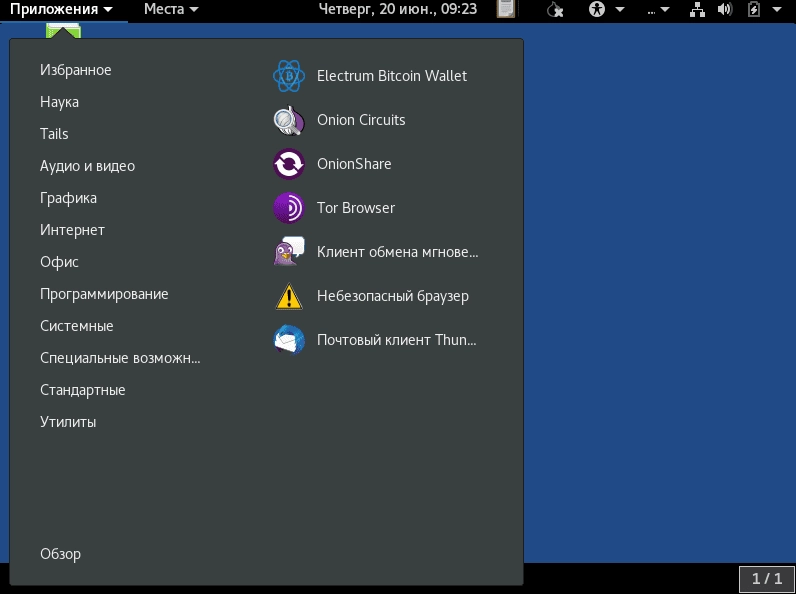796x594 pixels.
Task: Choose the Аудио и видео category
Action: [87, 166]
